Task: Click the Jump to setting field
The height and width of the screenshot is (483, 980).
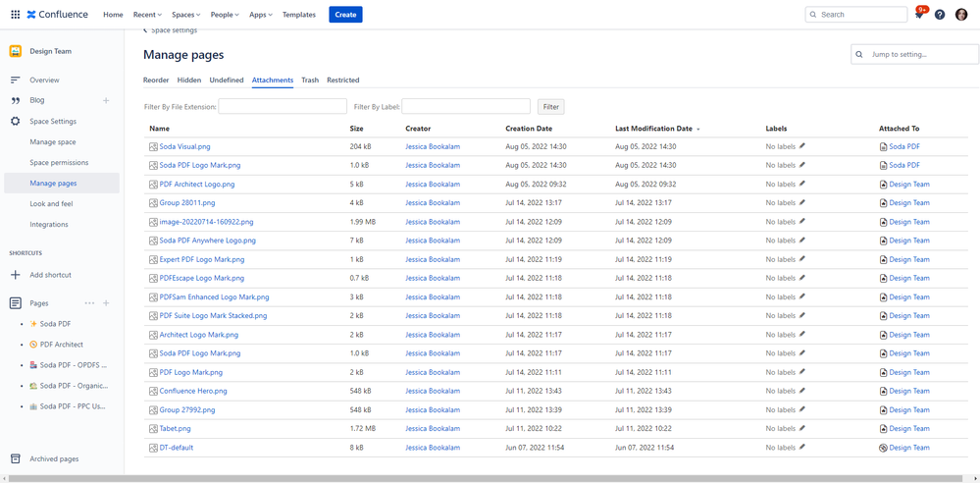Action: [915, 54]
